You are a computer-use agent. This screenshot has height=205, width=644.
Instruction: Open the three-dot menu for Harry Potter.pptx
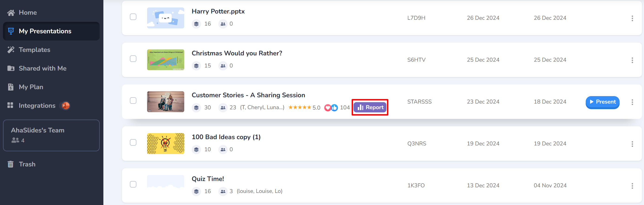632,18
